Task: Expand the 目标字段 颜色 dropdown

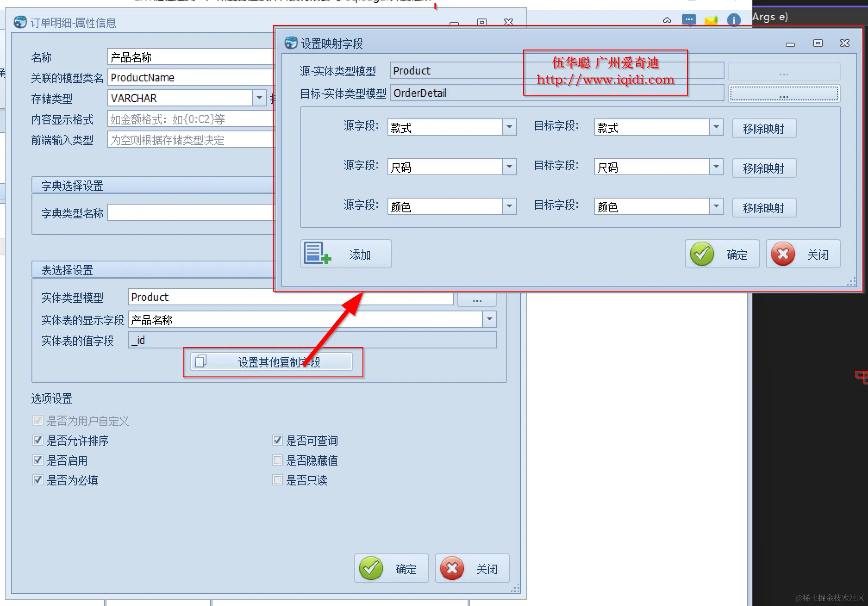Action: point(716,207)
